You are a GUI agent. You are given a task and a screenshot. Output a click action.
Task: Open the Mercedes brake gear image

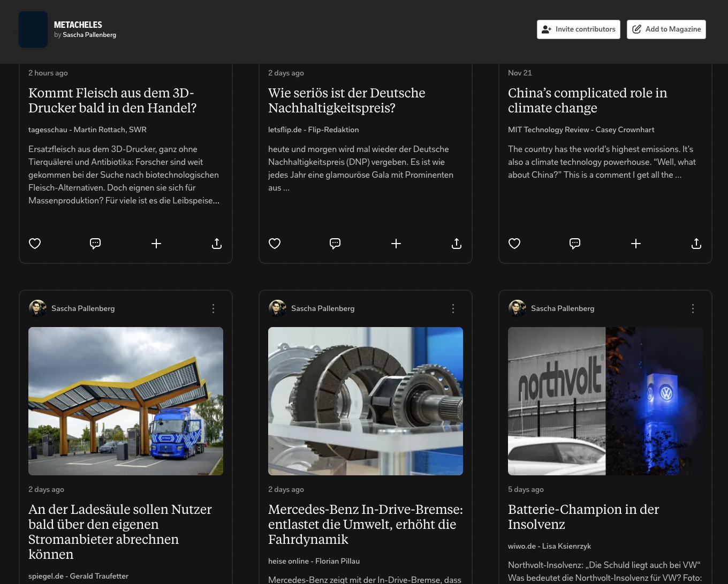coord(366,401)
